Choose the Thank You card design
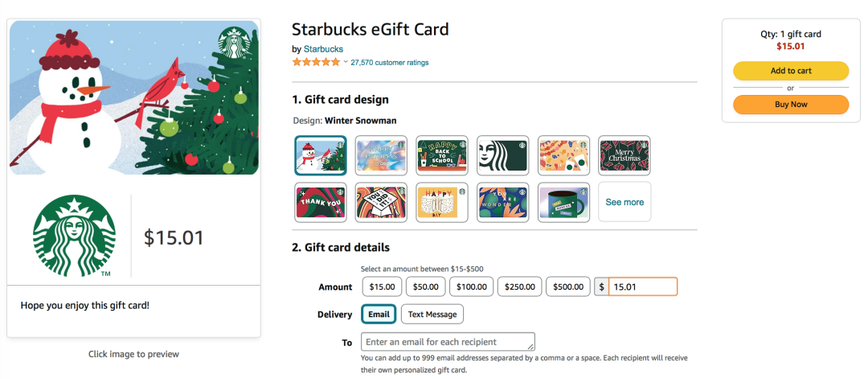Image resolution: width=868 pixels, height=379 pixels. 321,202
